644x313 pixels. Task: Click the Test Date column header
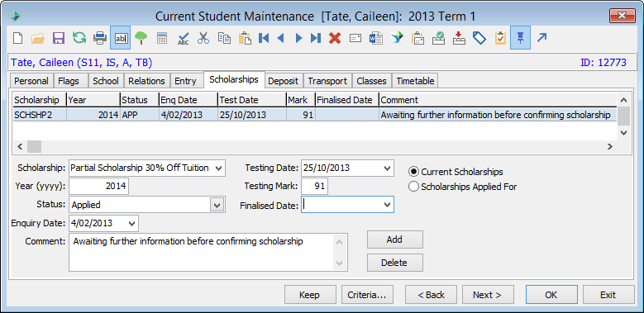[x=252, y=100]
